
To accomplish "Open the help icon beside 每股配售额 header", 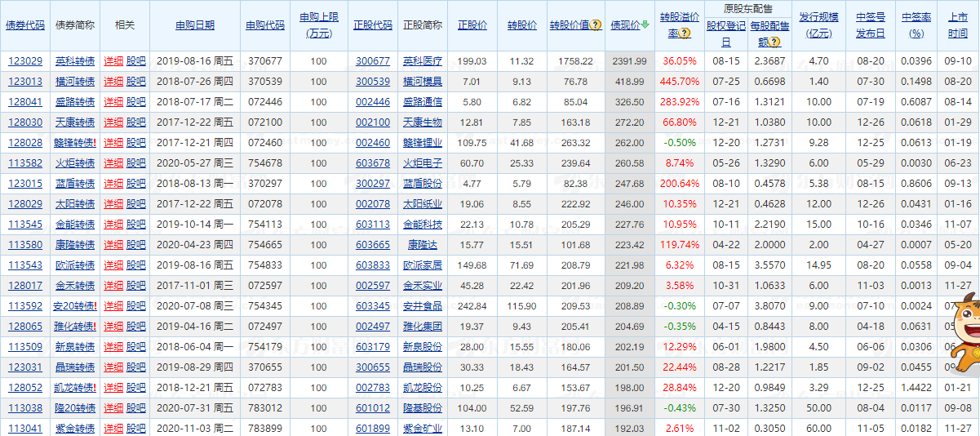I will [774, 42].
